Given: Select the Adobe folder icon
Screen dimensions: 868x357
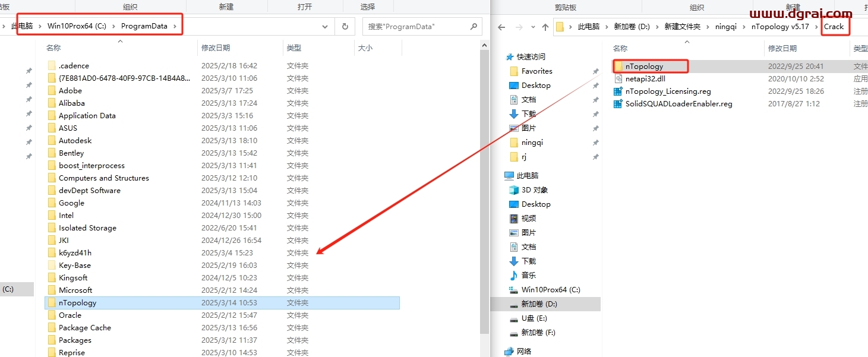Looking at the screenshot, I should pyautogui.click(x=52, y=91).
